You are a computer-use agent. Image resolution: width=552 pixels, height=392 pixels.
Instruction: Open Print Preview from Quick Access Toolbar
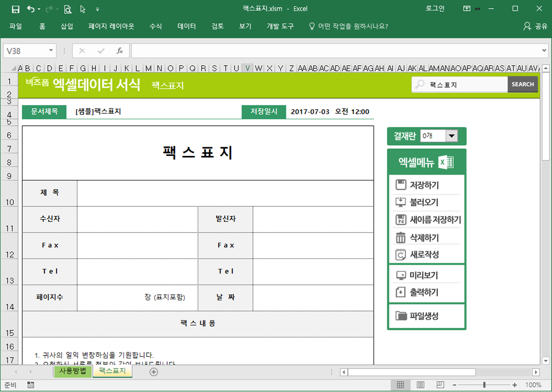click(68, 9)
